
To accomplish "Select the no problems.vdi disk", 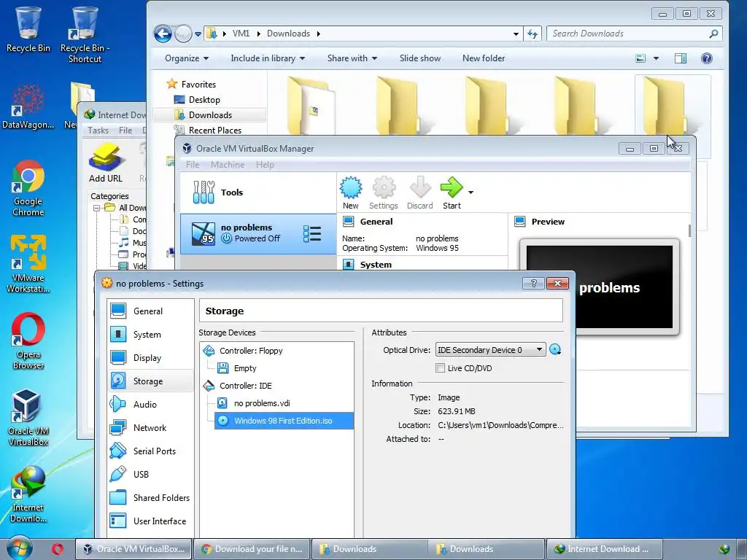I will click(x=262, y=403).
